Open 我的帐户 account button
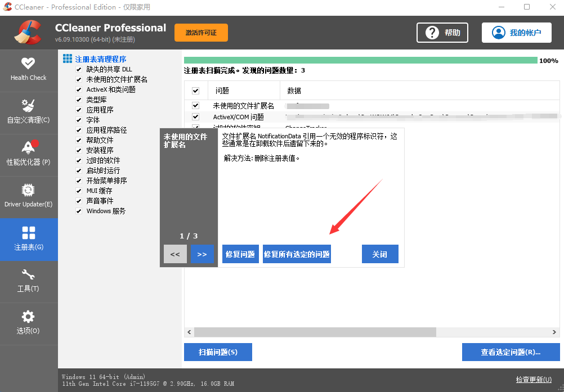 [x=517, y=33]
